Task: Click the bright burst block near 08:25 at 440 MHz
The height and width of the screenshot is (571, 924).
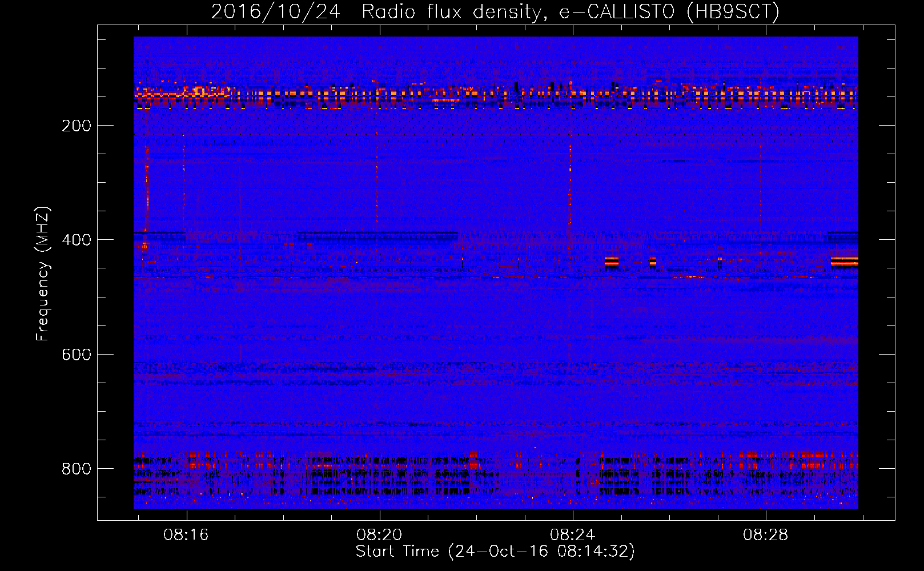Action: [612, 262]
